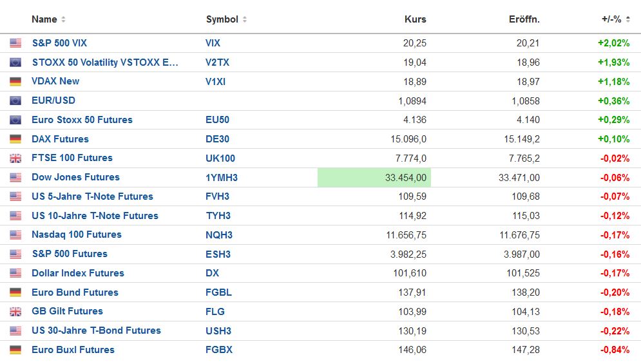The image size is (641, 364).
Task: Click the Kurs column header
Action: tap(416, 19)
